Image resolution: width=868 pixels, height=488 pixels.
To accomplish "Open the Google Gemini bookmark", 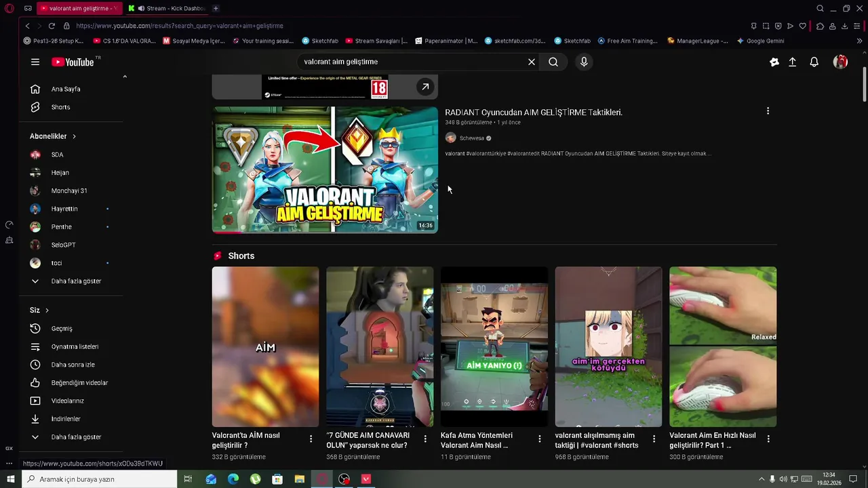I will pyautogui.click(x=761, y=41).
